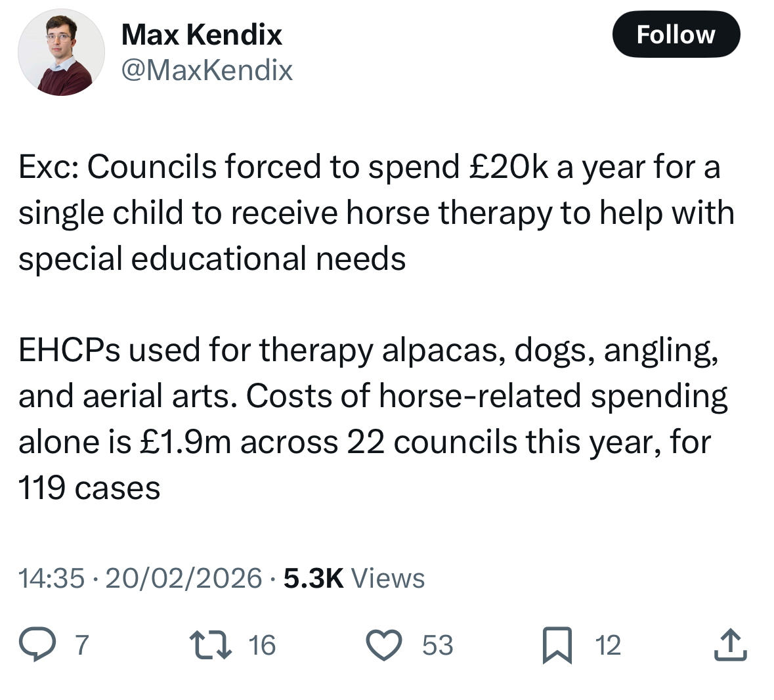Click the reply count of 7
Image resolution: width=774 pixels, height=700 pixels.
[81, 645]
